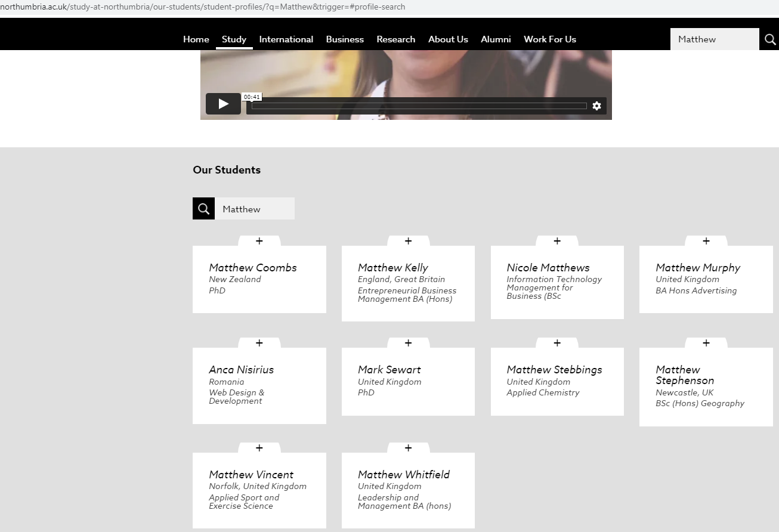Expand Matthew Coombs profile with plus
This screenshot has height=532, width=779.
259,241
